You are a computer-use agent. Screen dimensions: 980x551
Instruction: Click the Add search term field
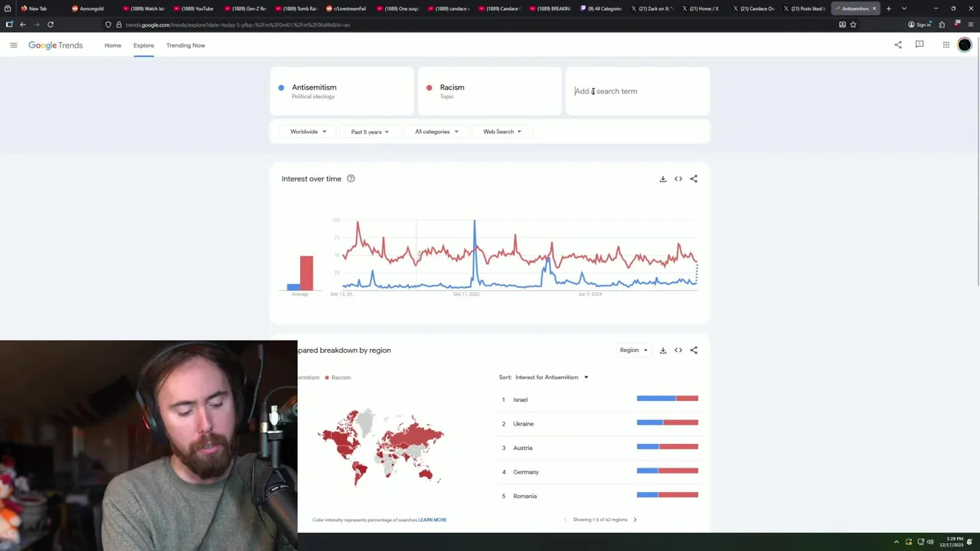click(638, 91)
